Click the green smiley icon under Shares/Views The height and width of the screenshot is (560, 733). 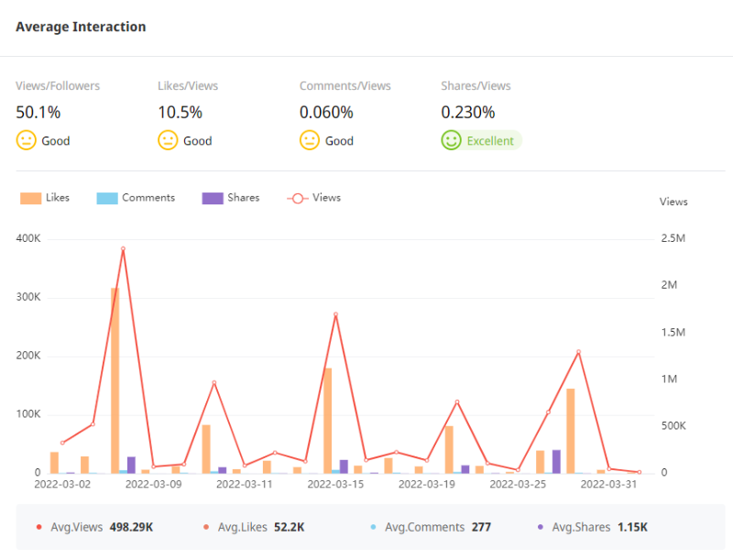pyautogui.click(x=451, y=140)
